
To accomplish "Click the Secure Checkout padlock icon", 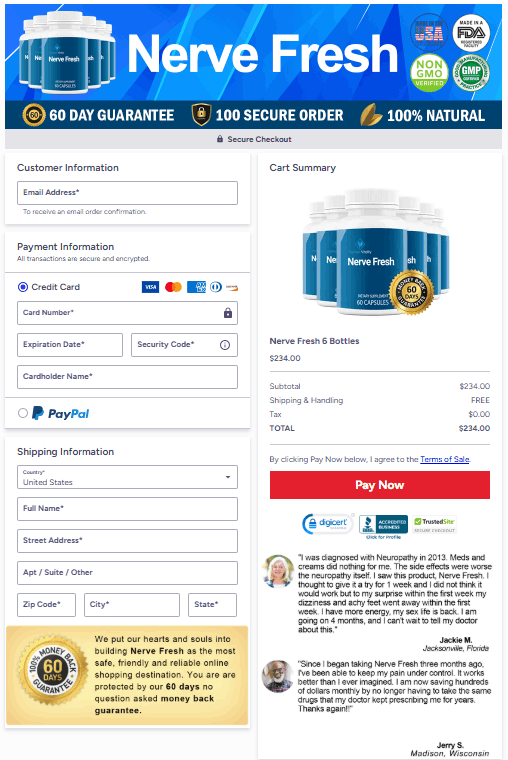I will (220, 139).
